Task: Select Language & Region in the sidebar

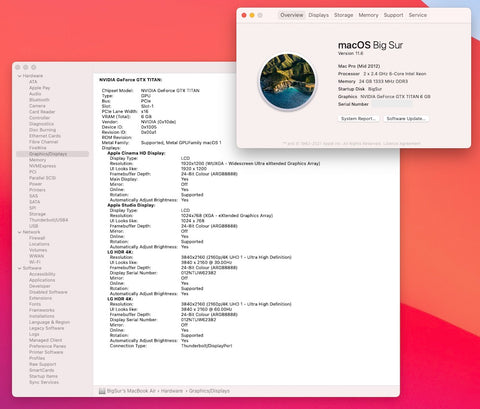Action: pyautogui.click(x=49, y=322)
